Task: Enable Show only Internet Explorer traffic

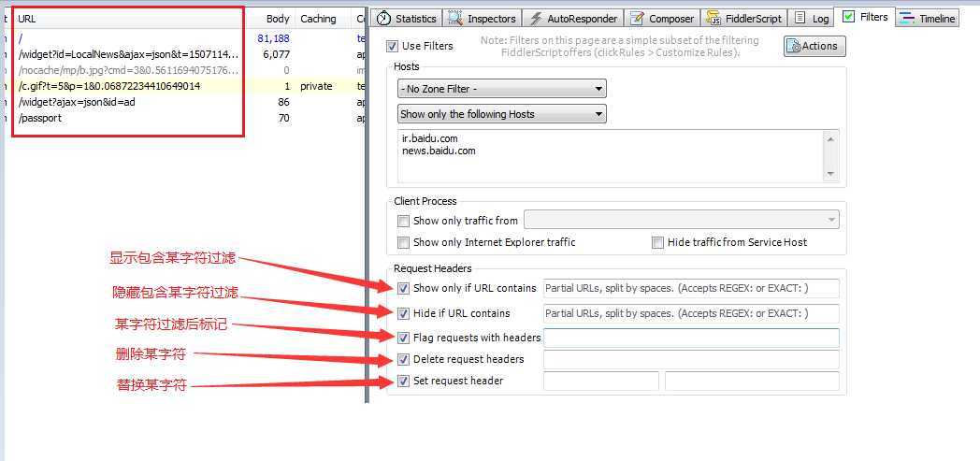Action: 403,242
